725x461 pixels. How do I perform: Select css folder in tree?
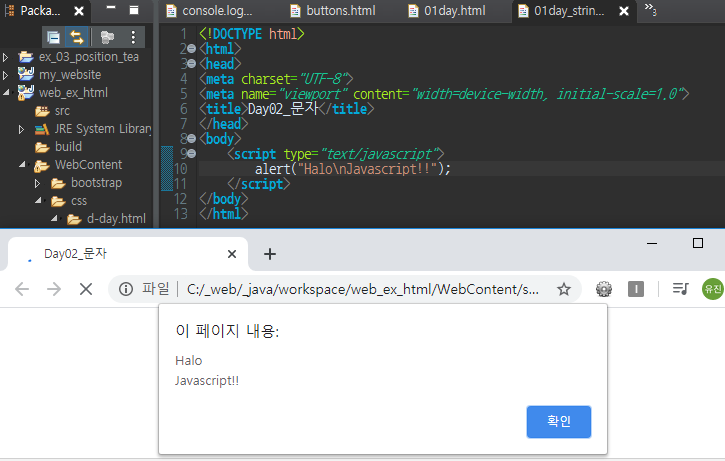click(69, 201)
